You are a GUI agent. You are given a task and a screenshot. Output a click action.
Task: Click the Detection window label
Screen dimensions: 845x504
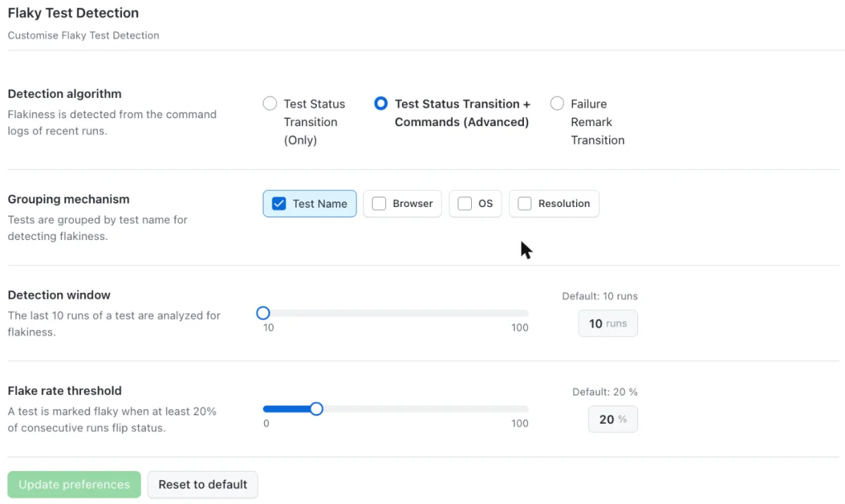59,295
